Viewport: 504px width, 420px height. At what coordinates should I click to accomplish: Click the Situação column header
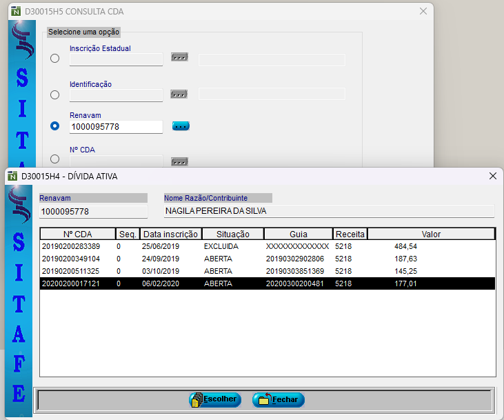[232, 234]
